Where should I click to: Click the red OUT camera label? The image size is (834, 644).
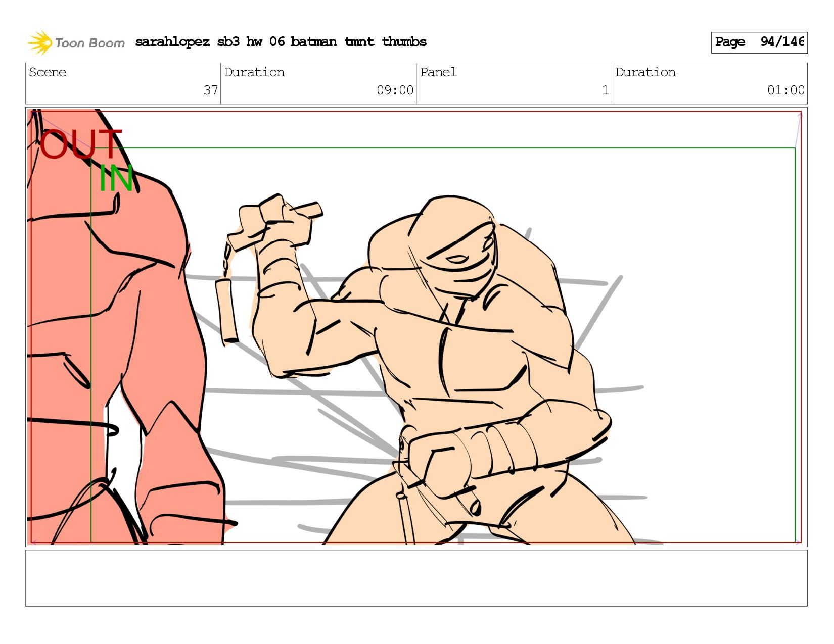click(x=81, y=144)
